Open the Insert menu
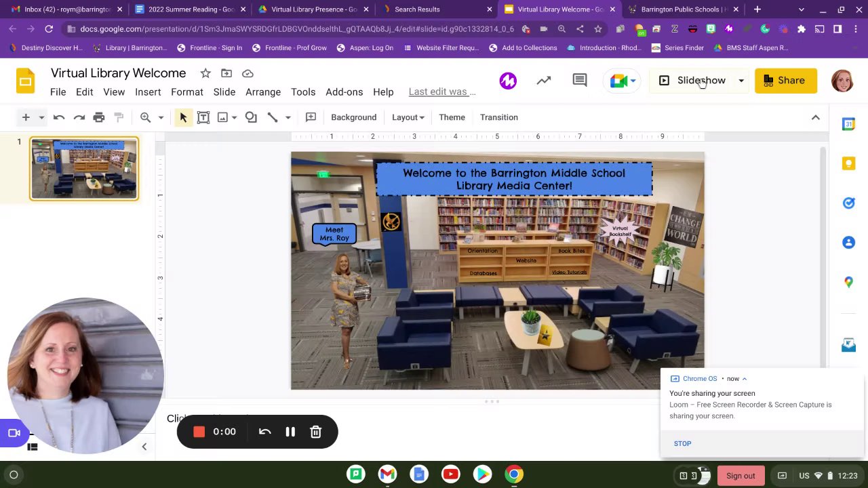 coord(148,92)
